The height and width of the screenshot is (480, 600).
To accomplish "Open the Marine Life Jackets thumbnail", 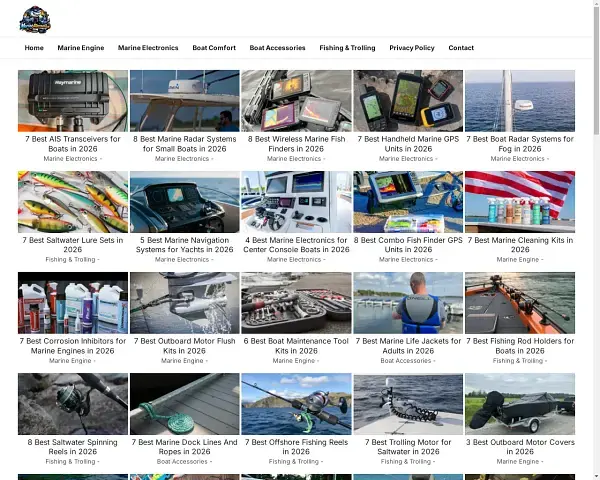I will click(x=408, y=302).
